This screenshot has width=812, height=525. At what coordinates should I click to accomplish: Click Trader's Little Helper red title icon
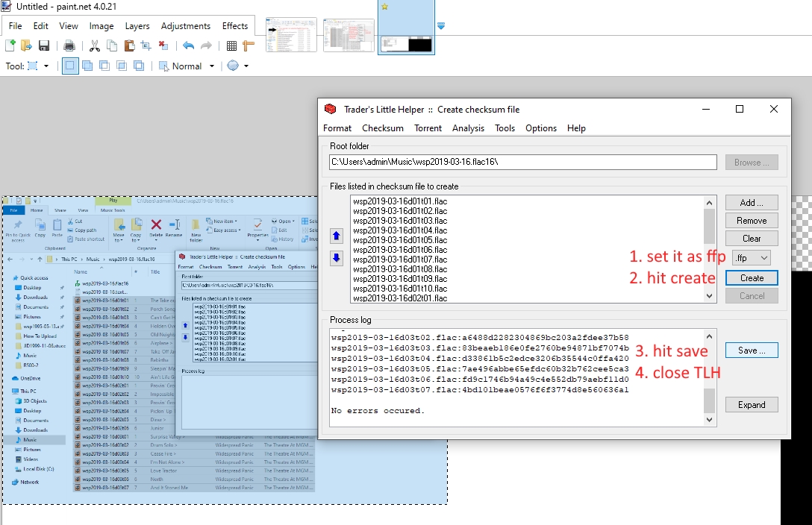coord(331,109)
